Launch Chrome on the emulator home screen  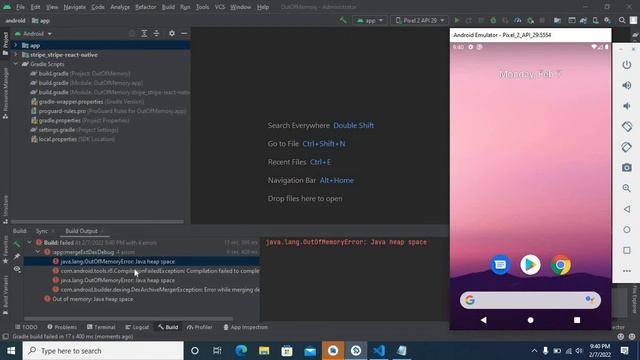pos(561,265)
